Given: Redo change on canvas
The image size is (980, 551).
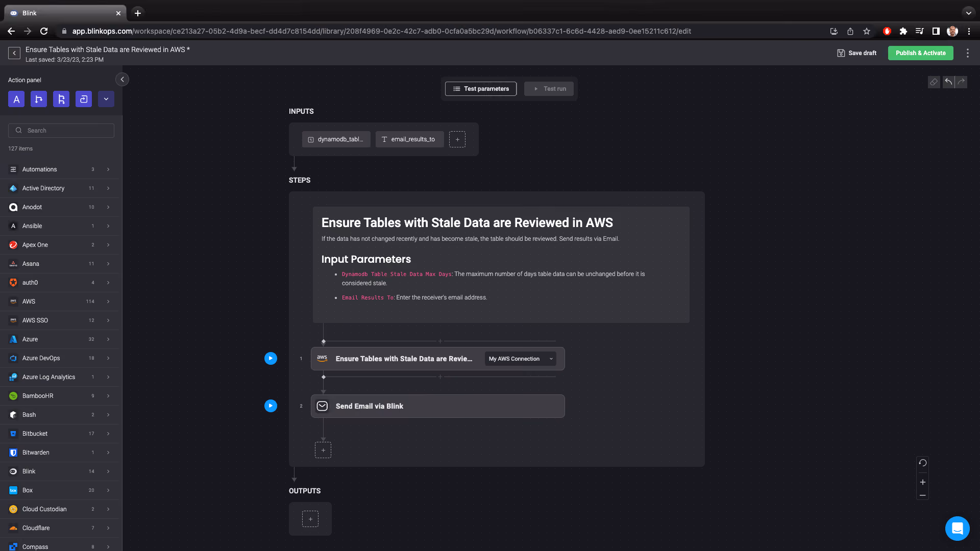Looking at the screenshot, I should point(961,82).
